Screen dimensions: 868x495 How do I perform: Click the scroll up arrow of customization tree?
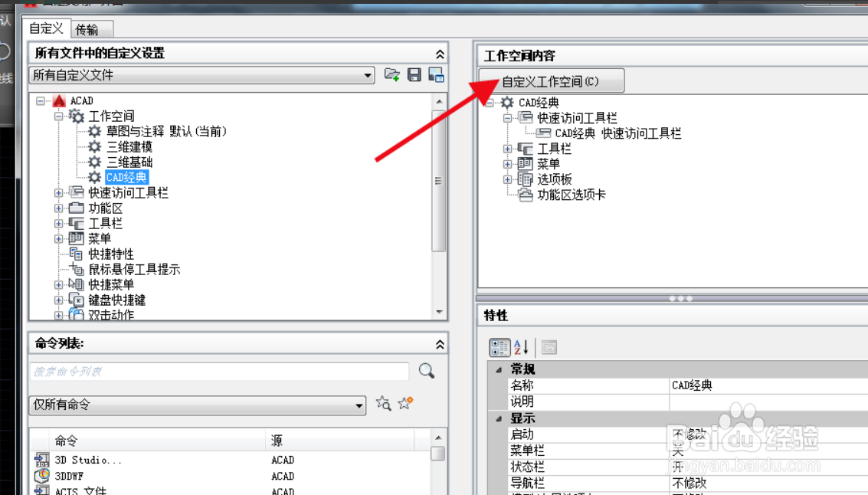439,101
